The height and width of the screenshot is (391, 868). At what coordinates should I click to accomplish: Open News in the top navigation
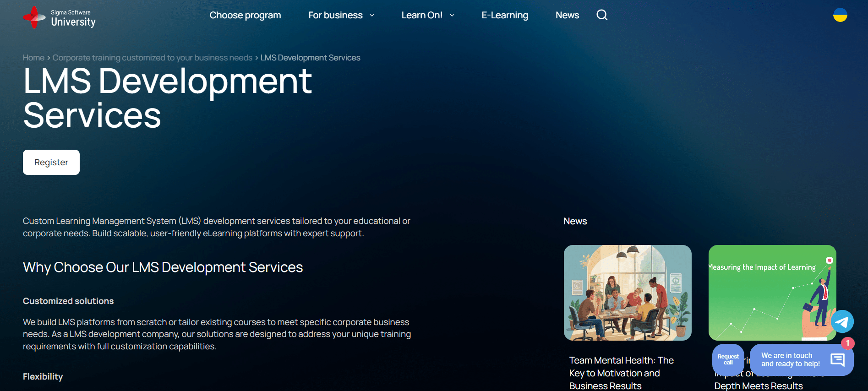pos(567,15)
